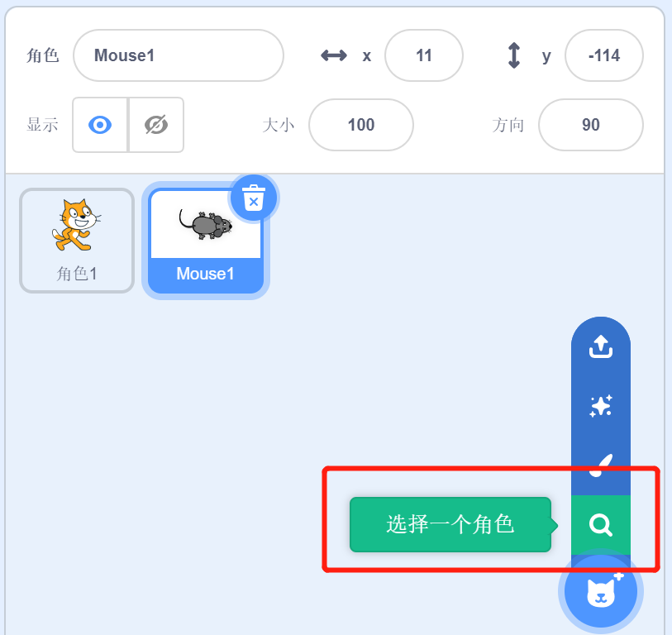Image resolution: width=672 pixels, height=635 pixels.
Task: Click the 选择一个角色 green tooltip label
Action: pos(450,524)
